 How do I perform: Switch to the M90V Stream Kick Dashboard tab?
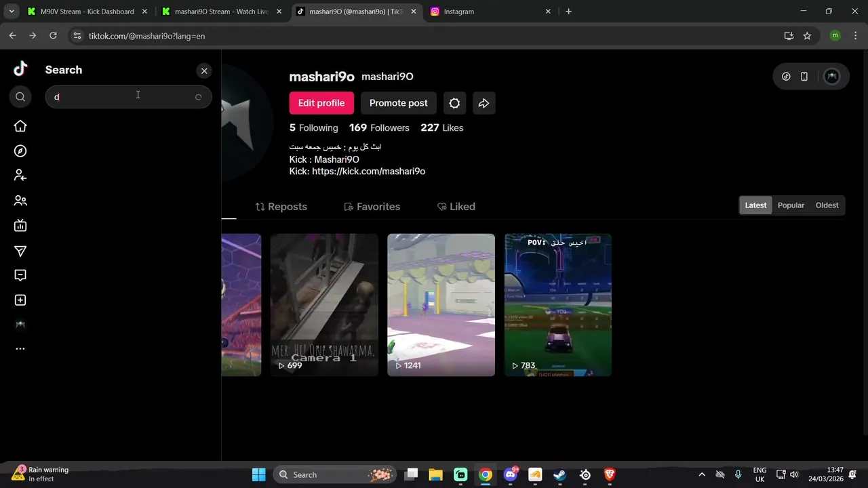click(x=86, y=12)
